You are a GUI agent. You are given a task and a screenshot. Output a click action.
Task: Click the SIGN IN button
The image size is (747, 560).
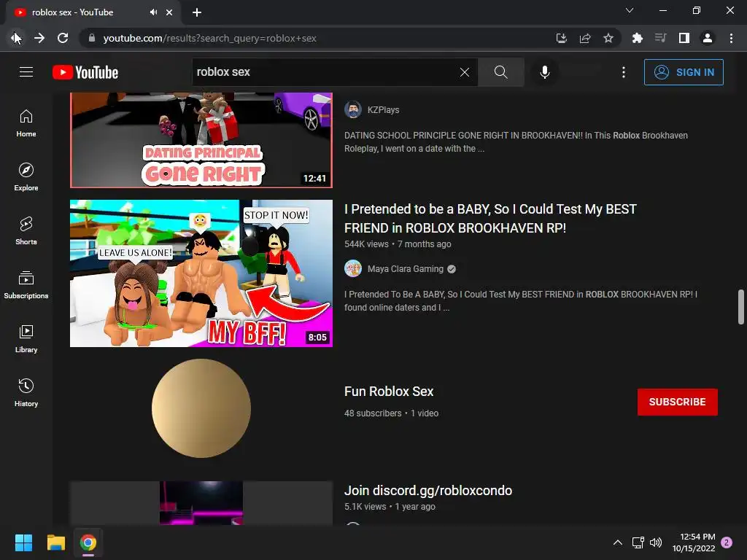684,72
